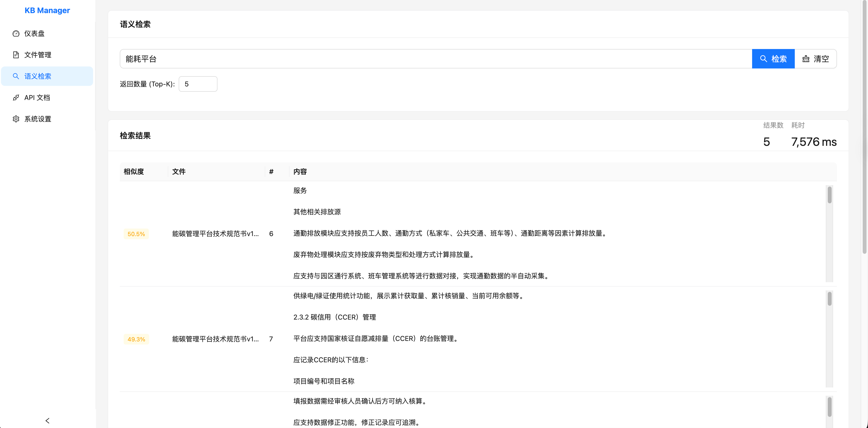Click the 系统设置 gear icon
Image resolution: width=868 pixels, height=428 pixels.
(x=16, y=119)
